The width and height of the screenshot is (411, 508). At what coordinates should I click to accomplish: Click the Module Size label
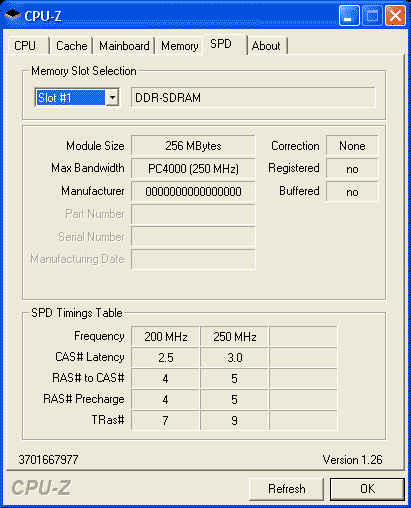click(95, 146)
